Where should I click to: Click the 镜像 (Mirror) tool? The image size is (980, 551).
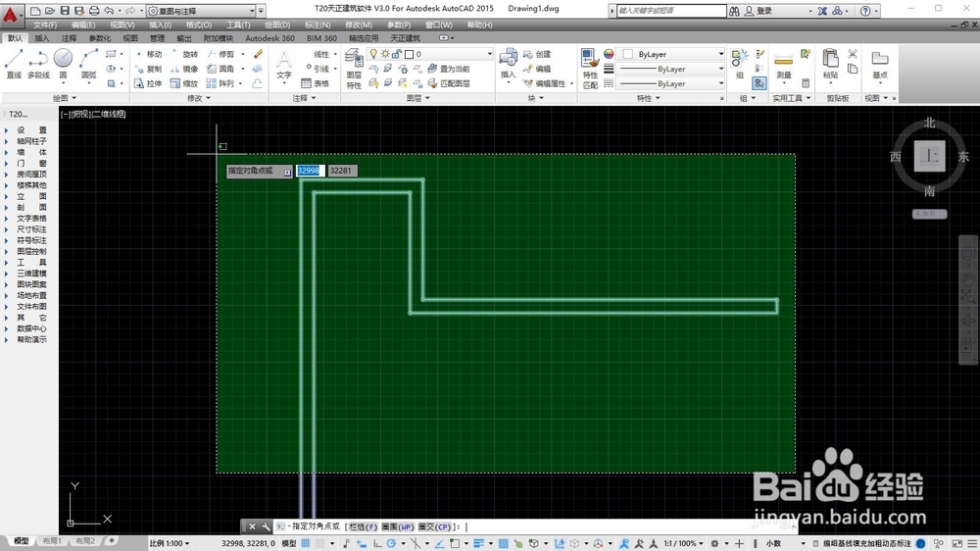[x=185, y=69]
